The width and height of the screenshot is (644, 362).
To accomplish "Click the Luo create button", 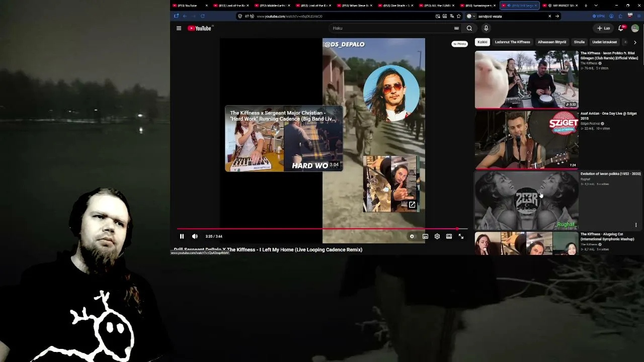I will click(x=604, y=28).
